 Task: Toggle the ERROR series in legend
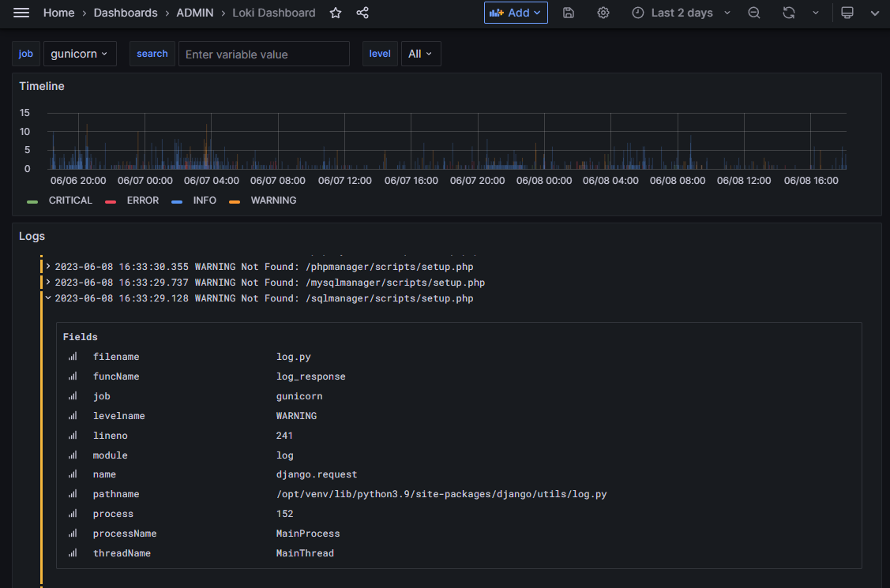pyautogui.click(x=142, y=200)
